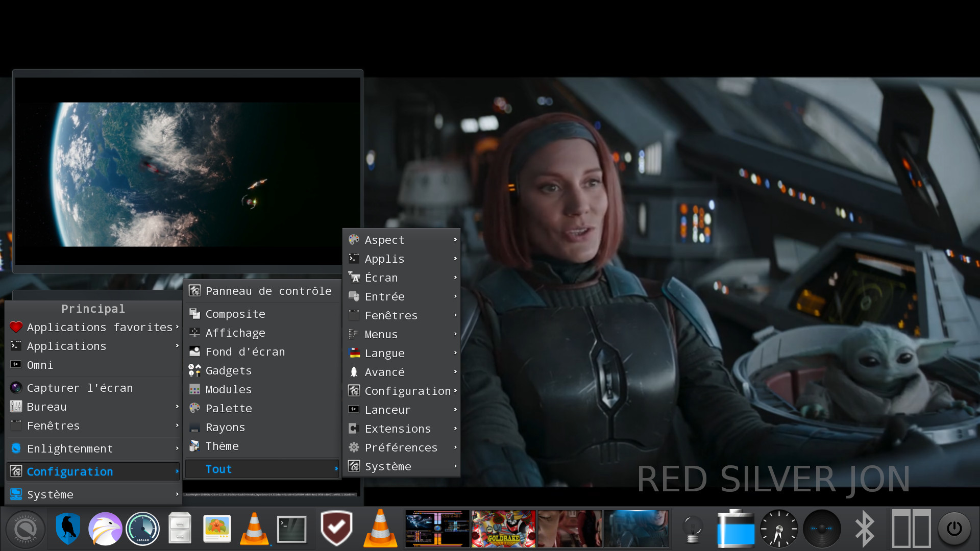
Task: Open Applications favorites submenu
Action: [94, 327]
